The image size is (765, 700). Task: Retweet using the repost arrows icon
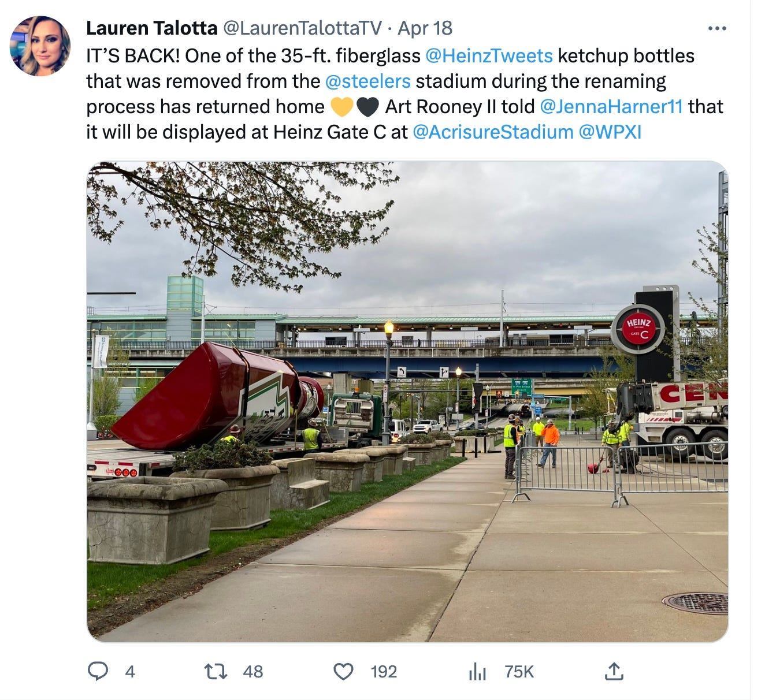[216, 671]
